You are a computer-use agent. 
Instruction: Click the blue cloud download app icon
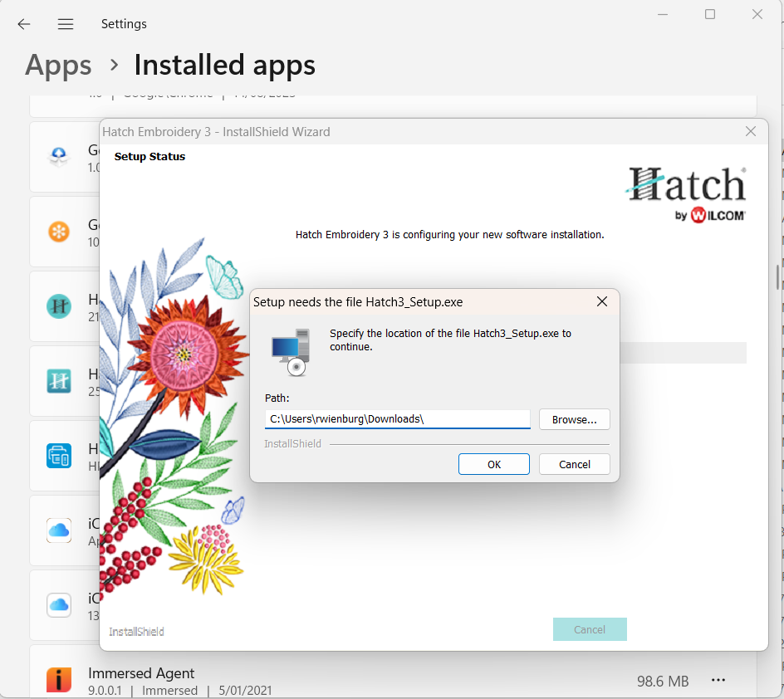click(59, 157)
